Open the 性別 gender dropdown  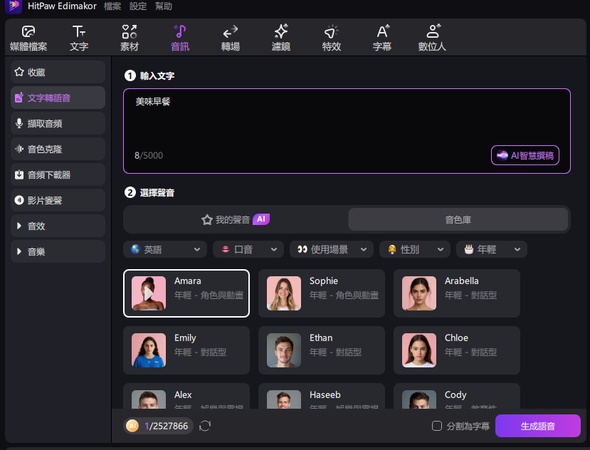[x=415, y=249]
